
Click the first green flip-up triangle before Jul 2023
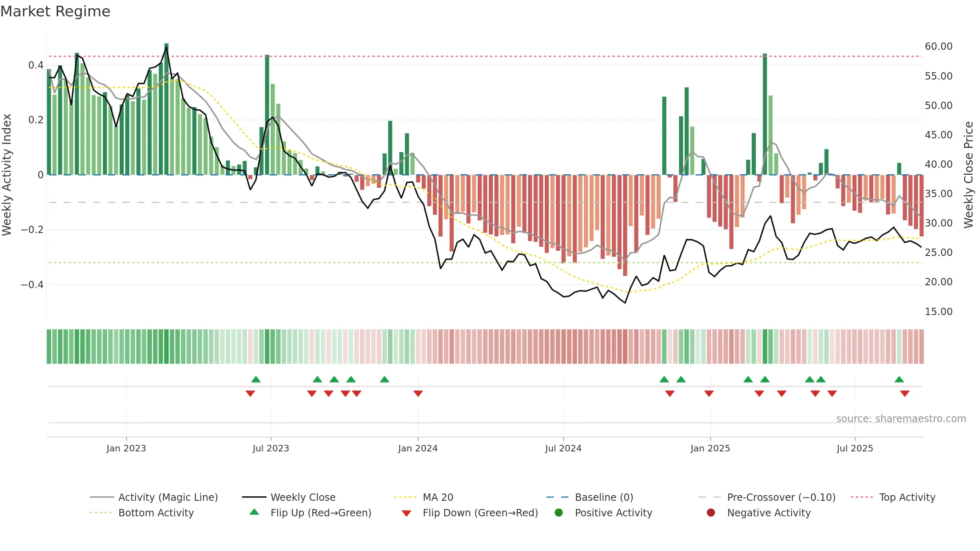click(x=256, y=379)
